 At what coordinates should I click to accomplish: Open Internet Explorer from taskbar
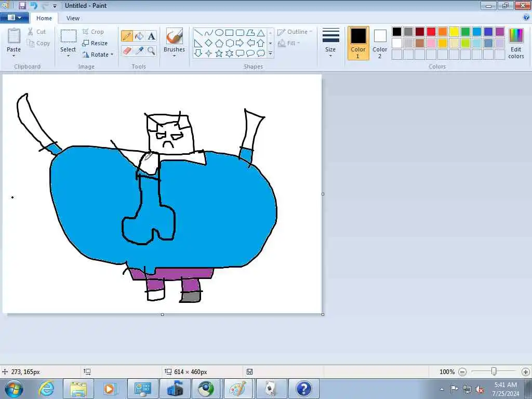pos(46,389)
